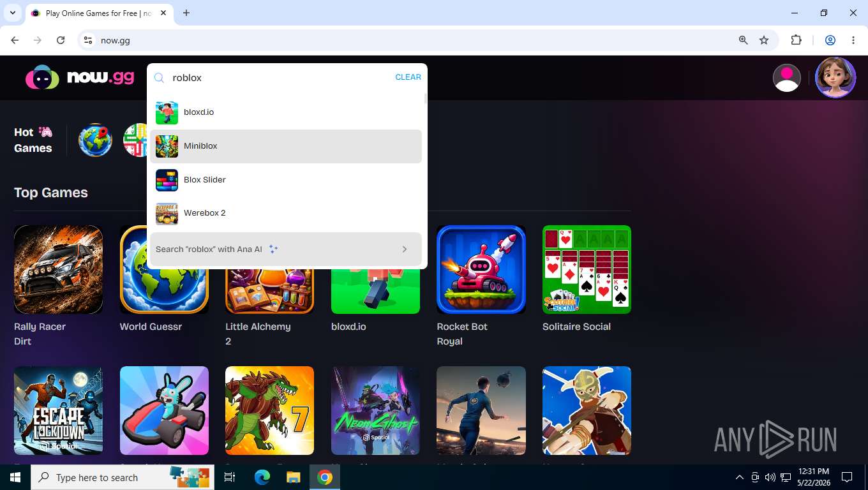Open the Rocket Bot Royal game thumbnail
Screen dimensions: 868x490
click(x=481, y=269)
